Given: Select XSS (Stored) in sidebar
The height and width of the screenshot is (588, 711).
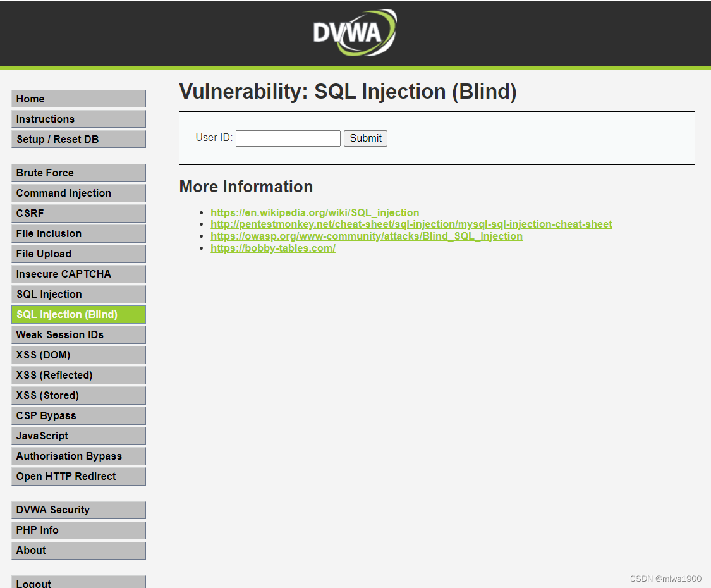Looking at the screenshot, I should coord(78,396).
